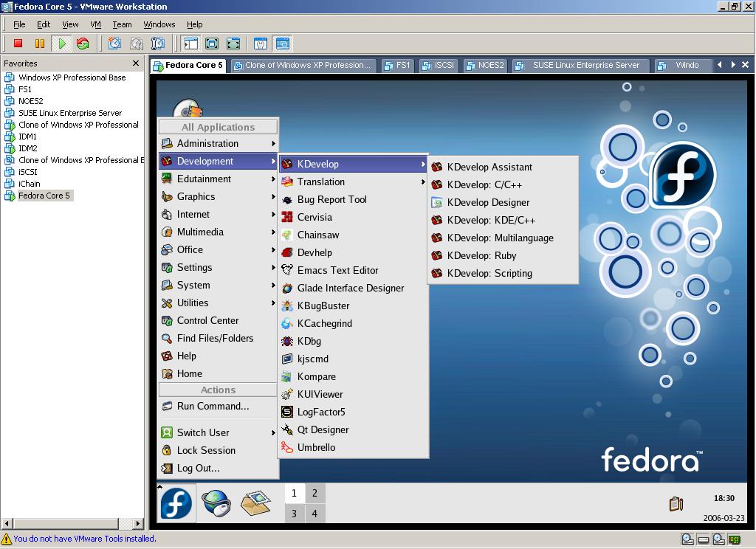Click the VMware Tools warning icon

(6, 539)
